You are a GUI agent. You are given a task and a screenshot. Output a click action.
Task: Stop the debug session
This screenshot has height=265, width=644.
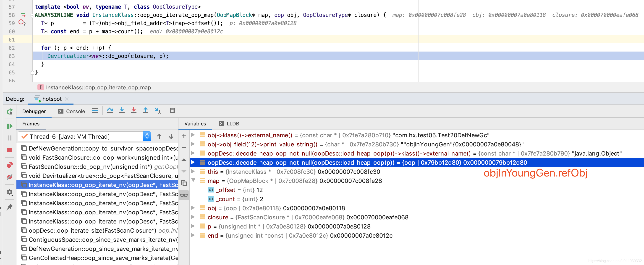[x=10, y=150]
